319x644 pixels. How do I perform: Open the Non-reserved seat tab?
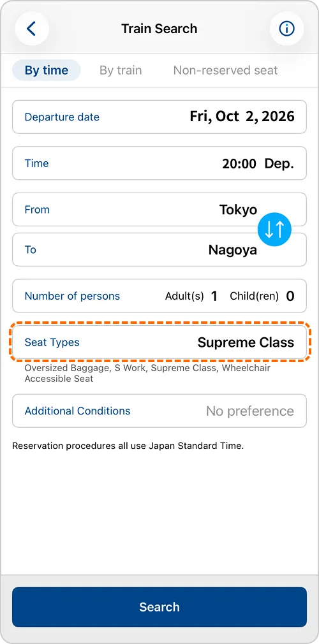coord(225,70)
